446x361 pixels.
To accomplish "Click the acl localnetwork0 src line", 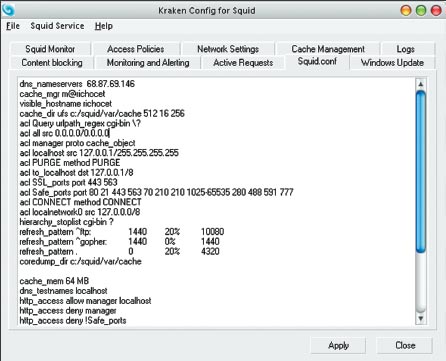I will 80,212.
